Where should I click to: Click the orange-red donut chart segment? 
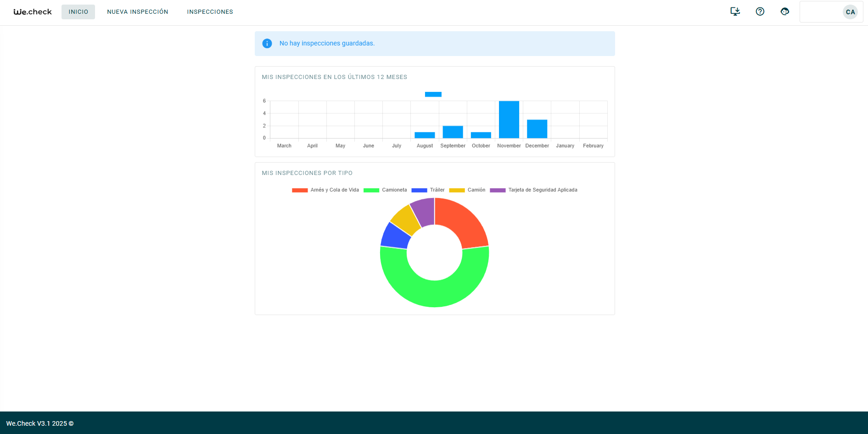coord(464,220)
